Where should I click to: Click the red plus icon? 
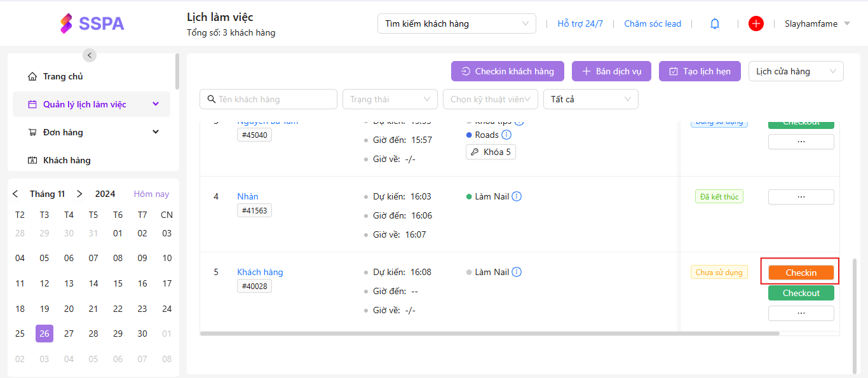756,24
